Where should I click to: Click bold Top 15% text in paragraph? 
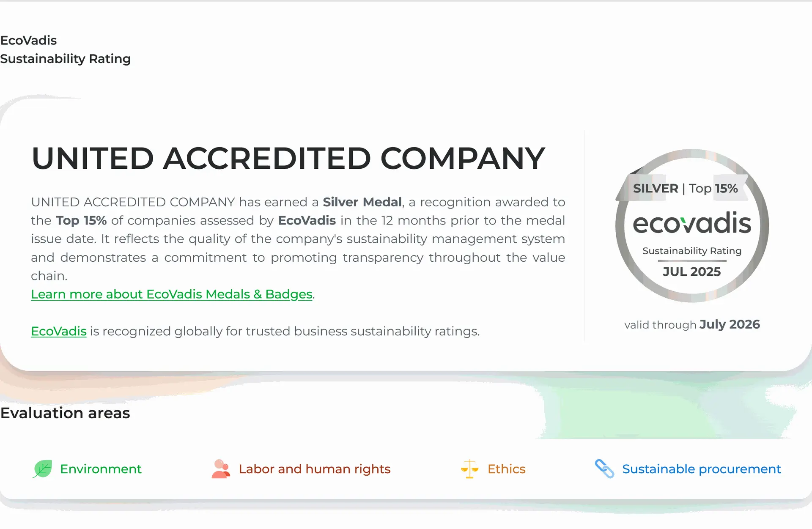pos(81,221)
